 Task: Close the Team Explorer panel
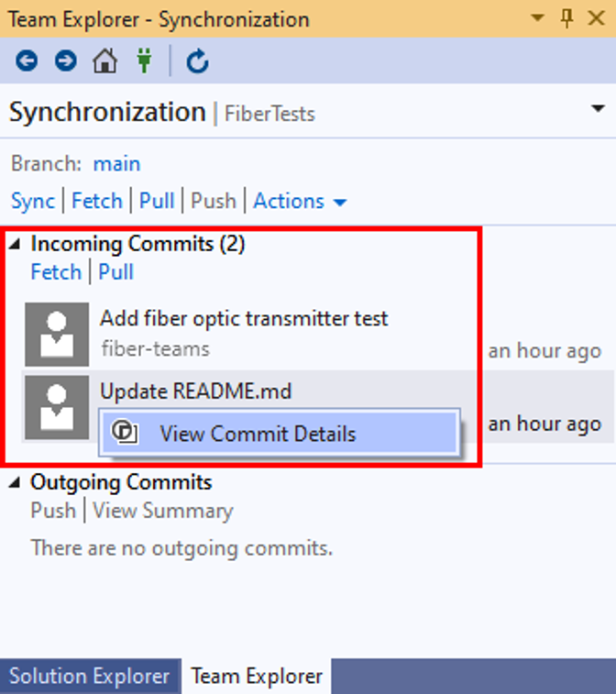click(x=597, y=18)
